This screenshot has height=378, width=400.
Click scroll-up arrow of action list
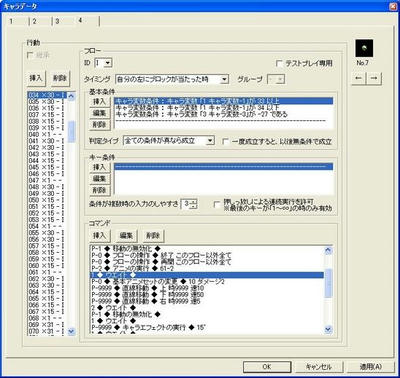click(71, 96)
